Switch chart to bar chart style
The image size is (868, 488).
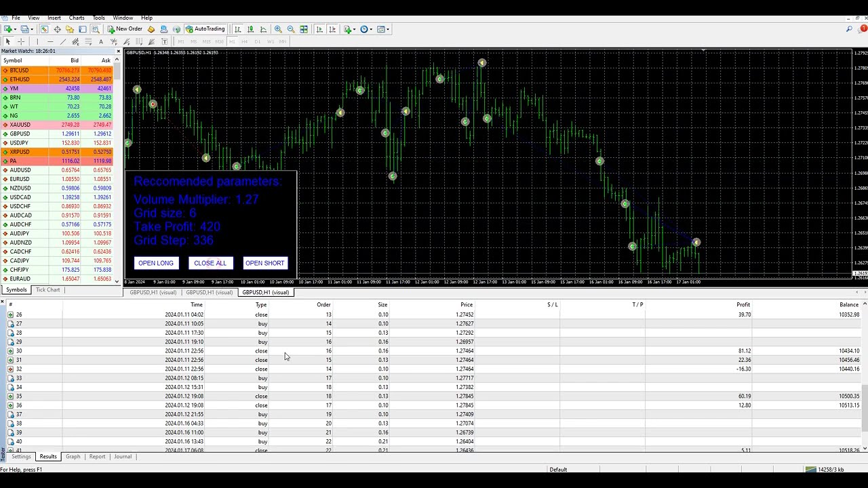pyautogui.click(x=238, y=29)
